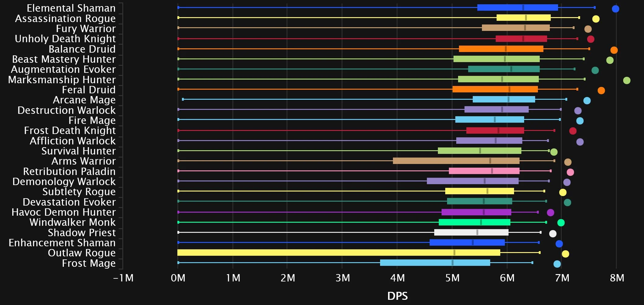Click the Havoc Demon Hunter purple outlier dot
The height and width of the screenshot is (305, 644).
tap(550, 213)
